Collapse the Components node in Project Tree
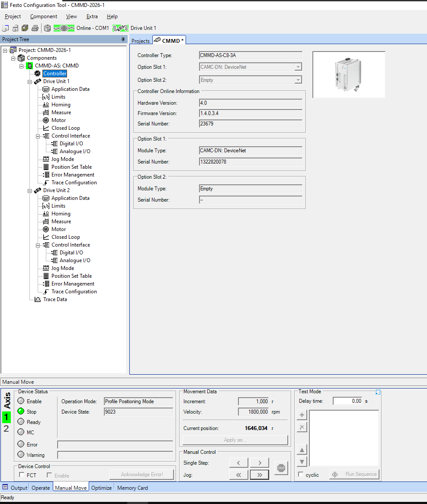This screenshot has height=504, width=427. 13,58
